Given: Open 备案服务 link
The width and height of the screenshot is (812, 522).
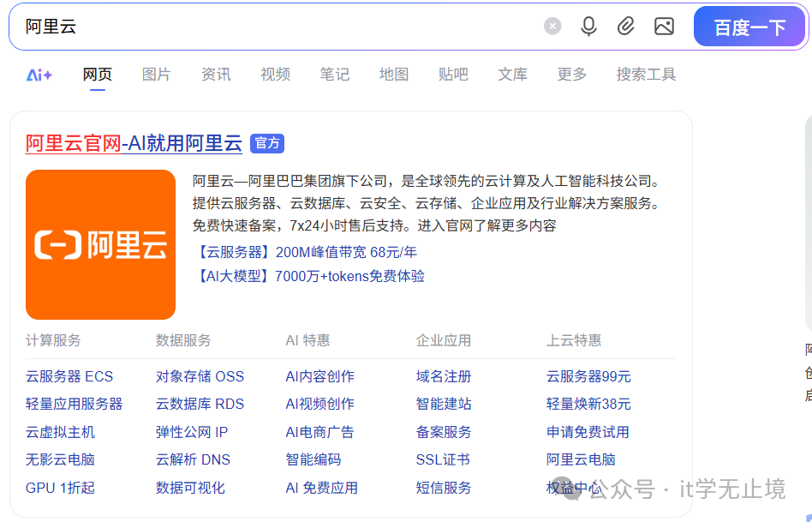Looking at the screenshot, I should coord(444,432).
